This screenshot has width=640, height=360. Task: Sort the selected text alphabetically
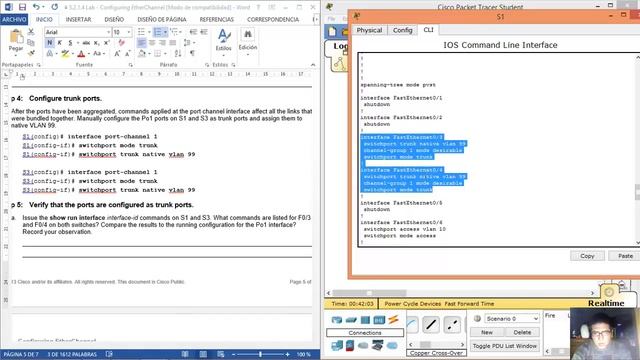(x=178, y=53)
